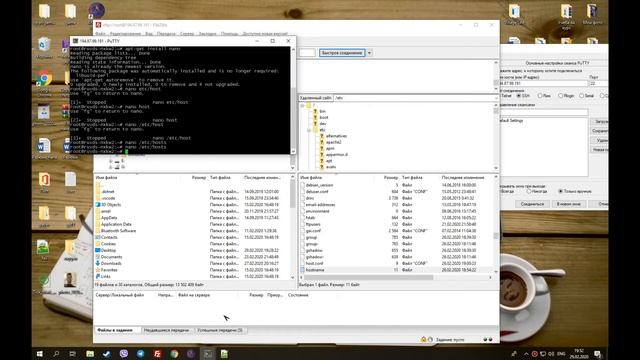Switch to PuTTY taskbar icon
This screenshot has height=360, width=640.
(208, 354)
